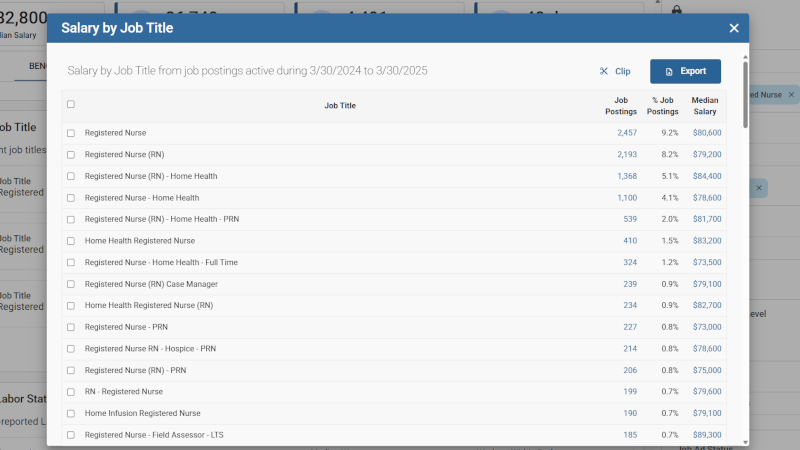Sort by the % Job Postings column header
This screenshot has width=800, height=450.
[x=662, y=106]
